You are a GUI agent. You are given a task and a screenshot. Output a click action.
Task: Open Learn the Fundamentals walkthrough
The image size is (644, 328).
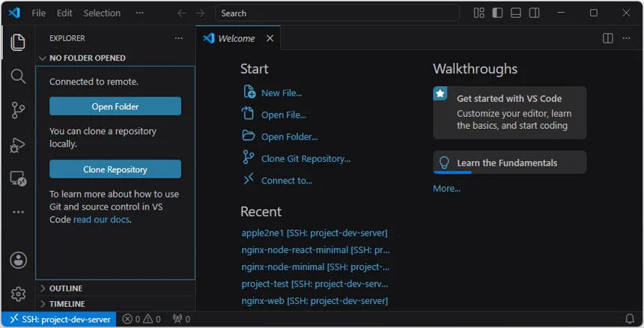point(510,163)
